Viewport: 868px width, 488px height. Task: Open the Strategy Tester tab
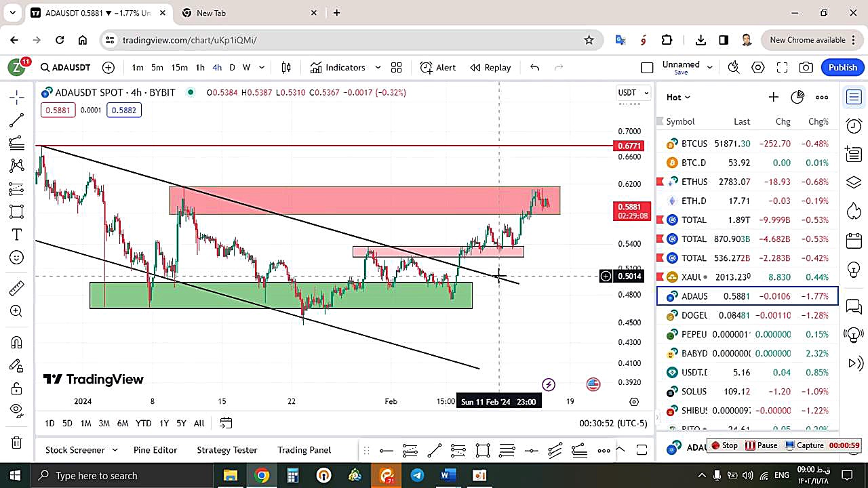pos(227,449)
